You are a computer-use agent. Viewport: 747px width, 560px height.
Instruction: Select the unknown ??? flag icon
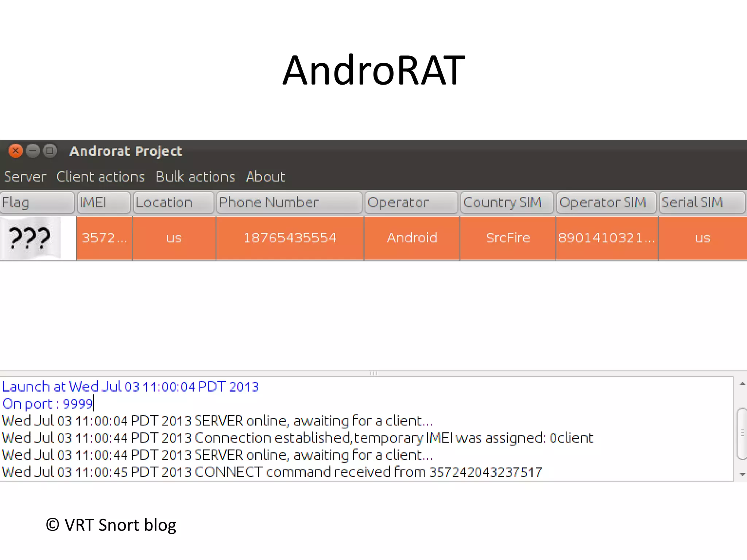(x=30, y=238)
